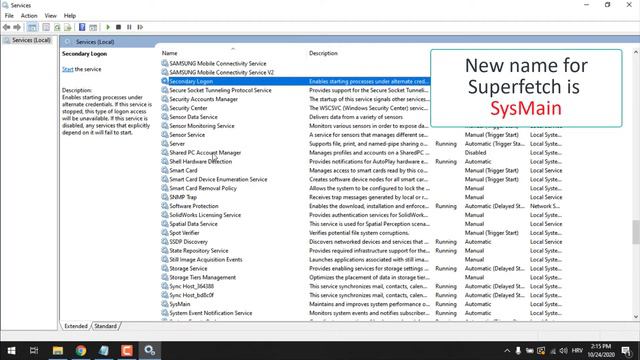Click the Services app icon in the taskbar
This screenshot has height=360, width=640.
149,351
